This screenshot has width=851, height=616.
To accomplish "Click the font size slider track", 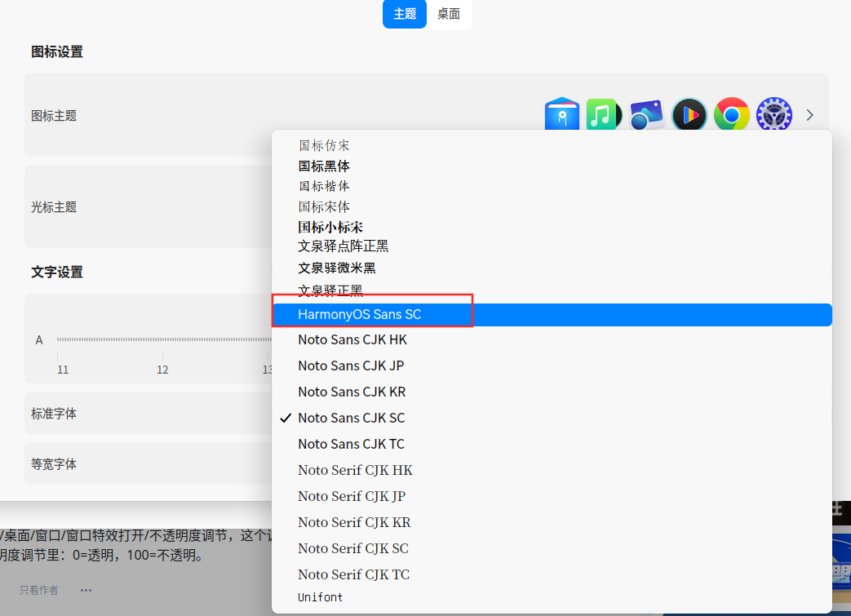I will click(164, 339).
